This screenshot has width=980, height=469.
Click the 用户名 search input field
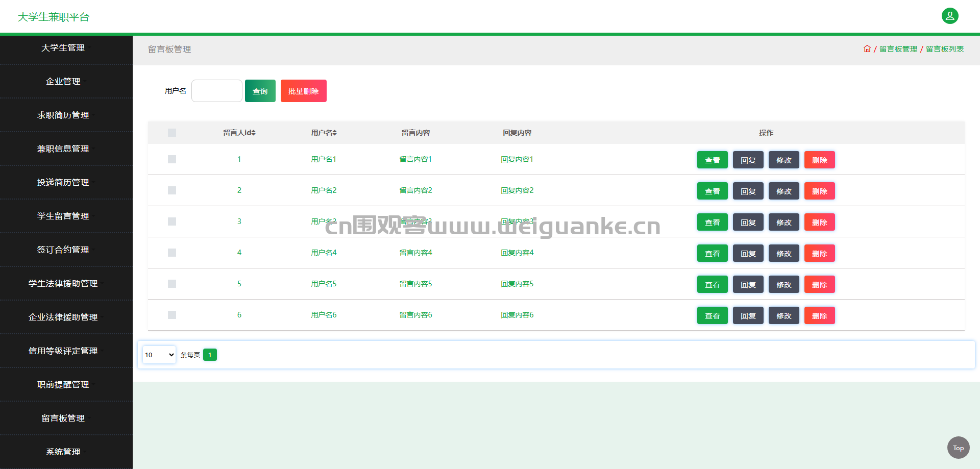click(217, 91)
